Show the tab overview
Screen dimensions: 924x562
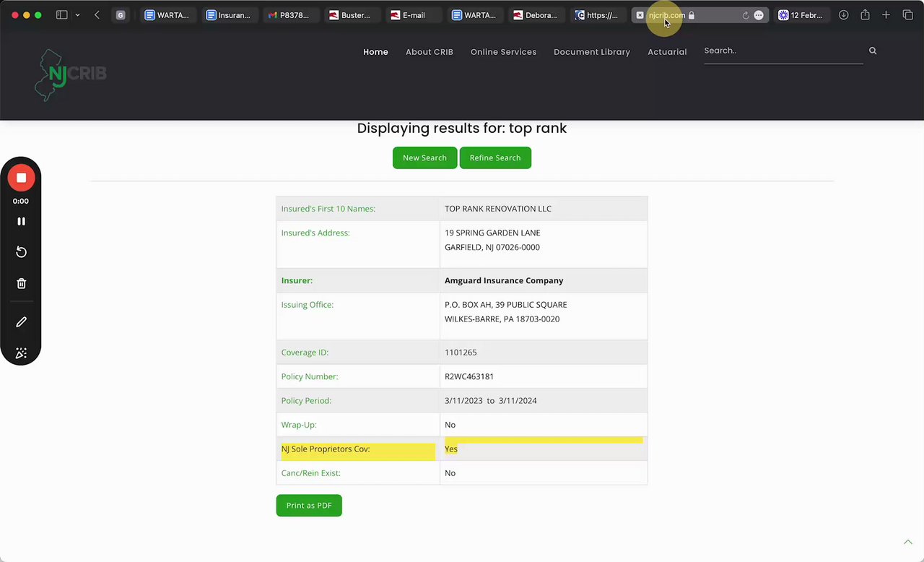(908, 15)
